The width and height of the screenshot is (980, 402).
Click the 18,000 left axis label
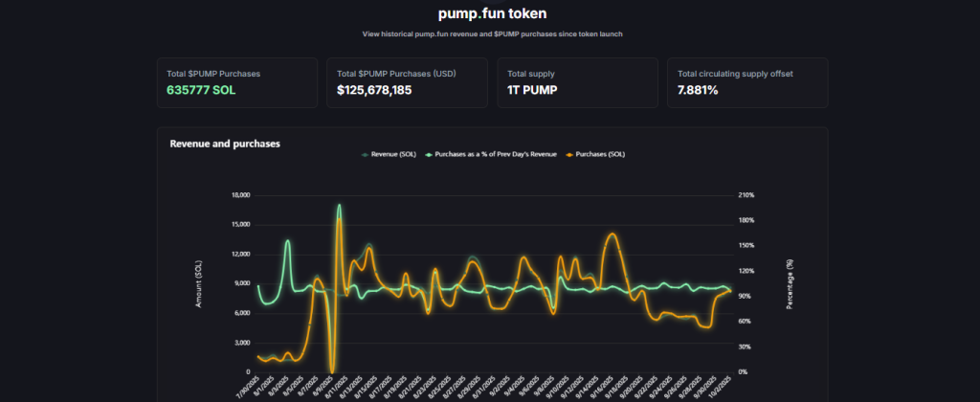pyautogui.click(x=240, y=195)
